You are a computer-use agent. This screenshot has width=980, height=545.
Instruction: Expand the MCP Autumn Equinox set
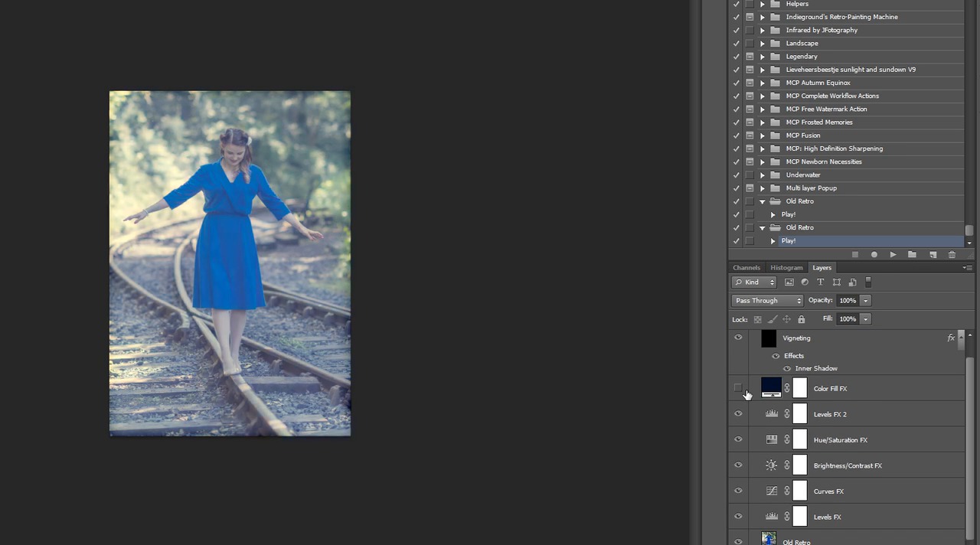tap(762, 83)
